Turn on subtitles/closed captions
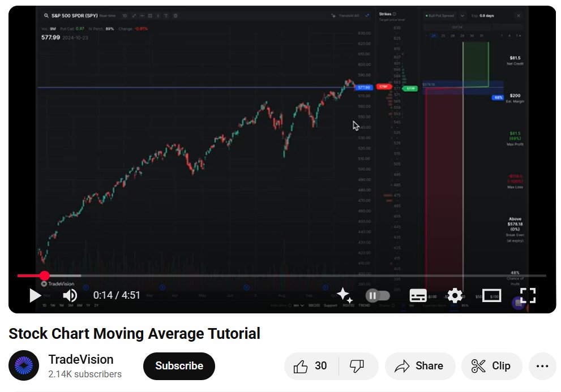This screenshot has width=561, height=392. (418, 296)
